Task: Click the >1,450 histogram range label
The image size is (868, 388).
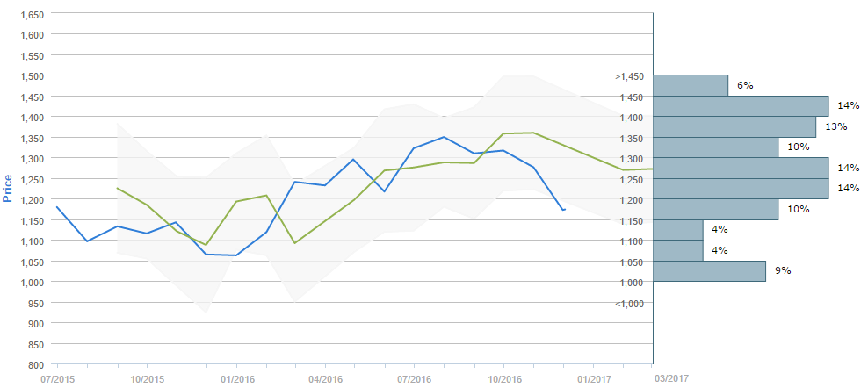Action: coord(629,76)
